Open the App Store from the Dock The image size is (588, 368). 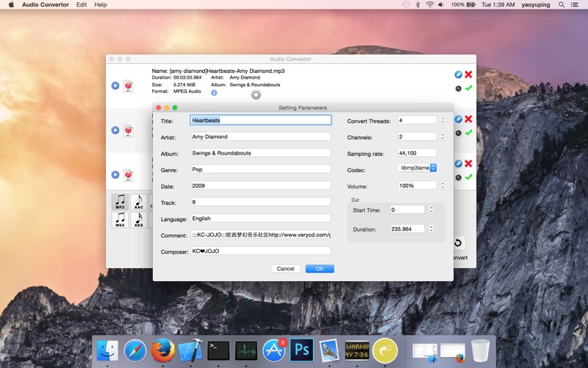coord(273,350)
